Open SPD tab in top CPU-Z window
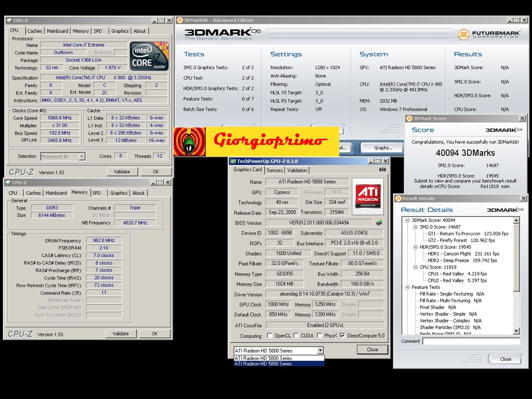Screen dimensions: 532x399 pyautogui.click(x=98, y=31)
